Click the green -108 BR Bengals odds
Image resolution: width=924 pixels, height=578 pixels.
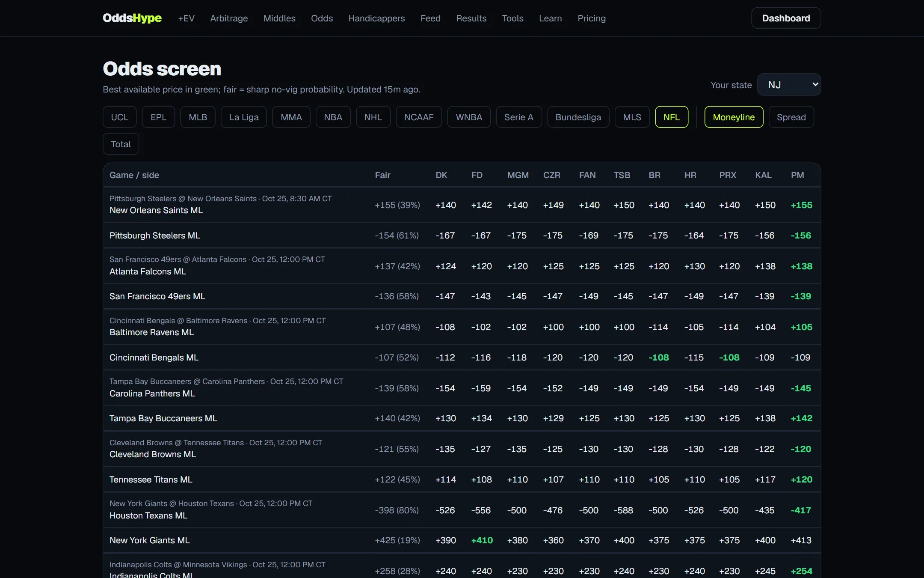[658, 358]
